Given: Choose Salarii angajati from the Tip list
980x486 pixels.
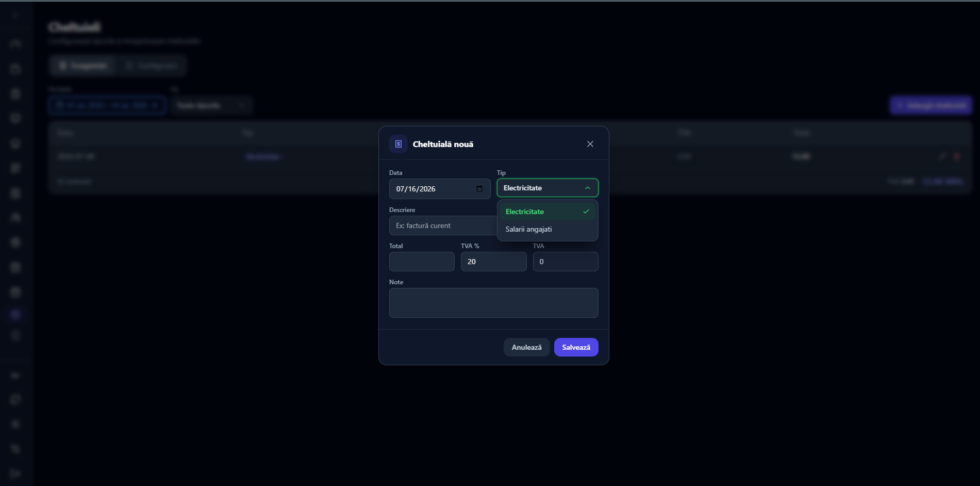Looking at the screenshot, I should [547, 229].
